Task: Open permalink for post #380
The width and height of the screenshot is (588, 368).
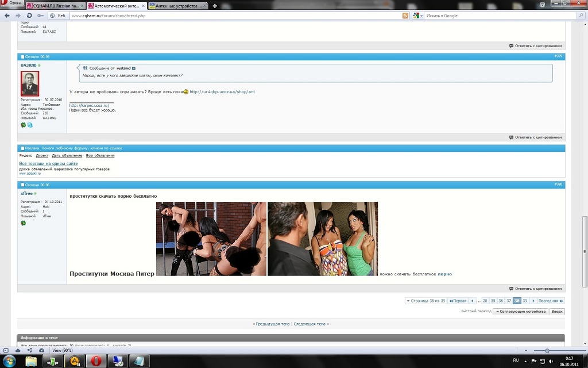Action: [558, 185]
